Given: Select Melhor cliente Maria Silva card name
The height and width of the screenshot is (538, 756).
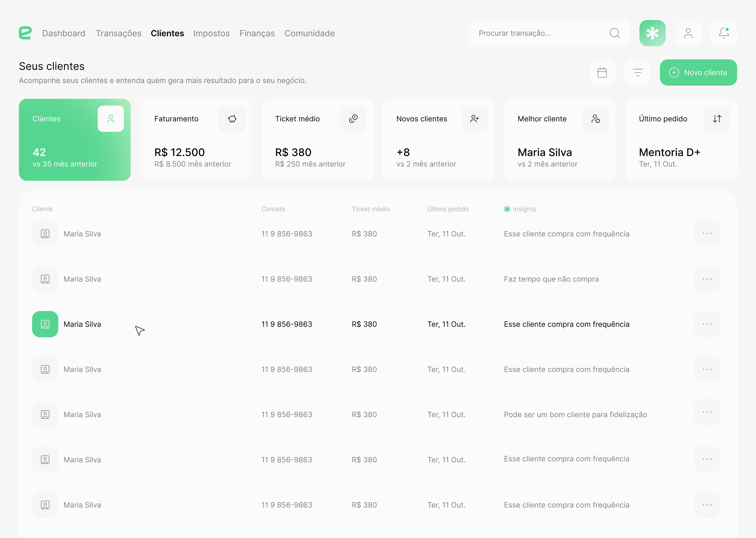Looking at the screenshot, I should [x=545, y=152].
